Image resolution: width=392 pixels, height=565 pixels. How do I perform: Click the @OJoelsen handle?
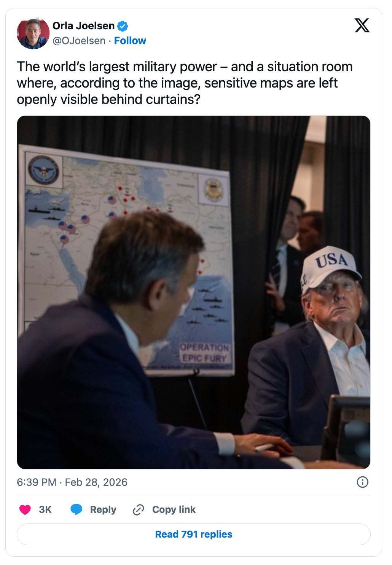pyautogui.click(x=79, y=41)
